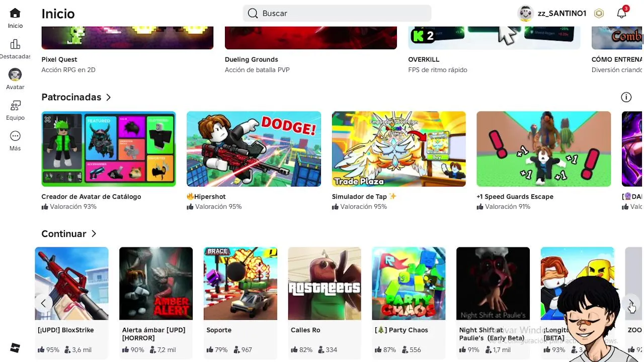Open the Destacadas charts icon
The image size is (644, 362).
(15, 44)
